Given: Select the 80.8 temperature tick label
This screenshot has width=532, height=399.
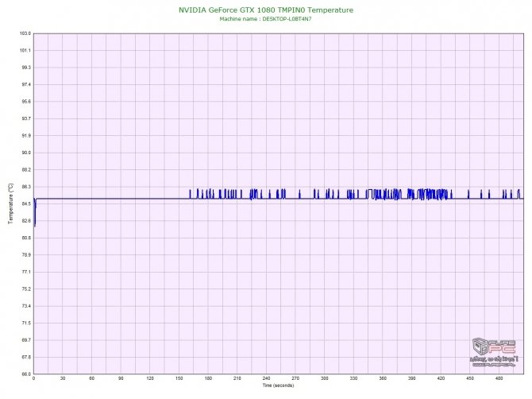Looking at the screenshot, I should (26, 238).
